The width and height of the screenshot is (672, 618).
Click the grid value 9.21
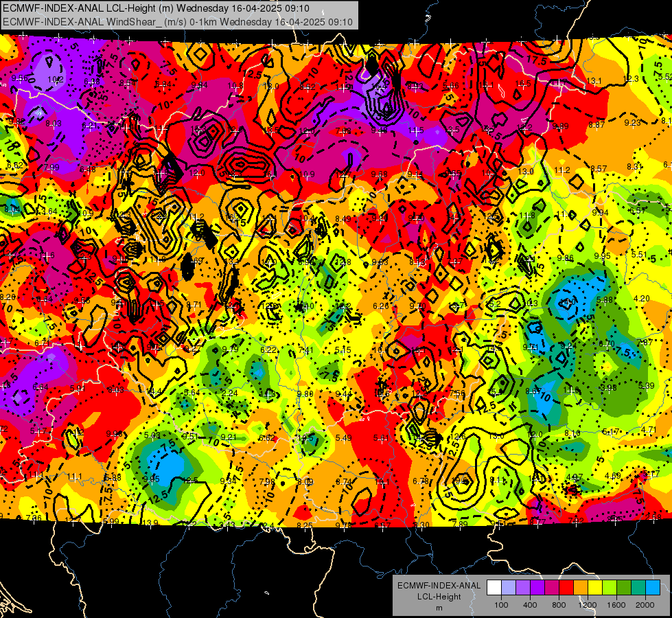click(229, 437)
